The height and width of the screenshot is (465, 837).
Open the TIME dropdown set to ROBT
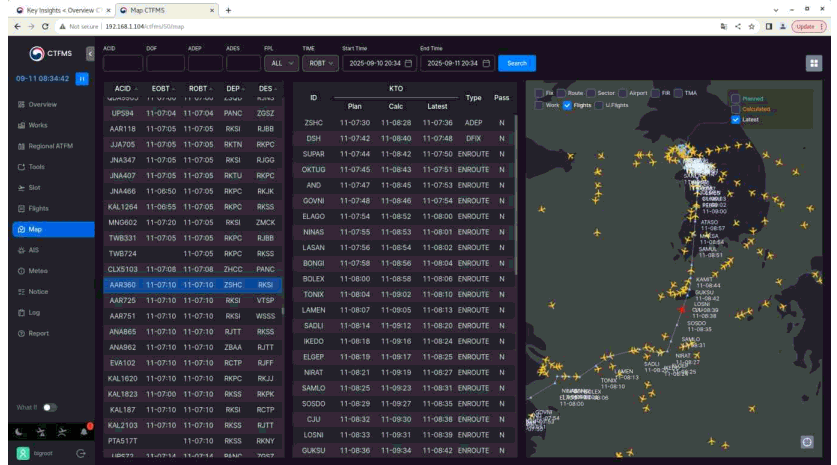click(320, 64)
